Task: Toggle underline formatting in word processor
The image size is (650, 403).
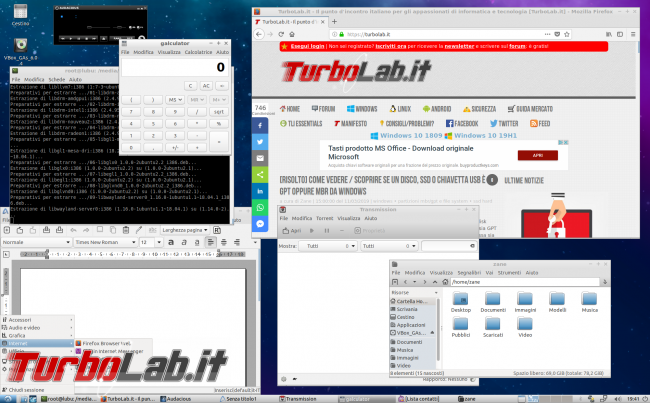Action: coord(197,242)
